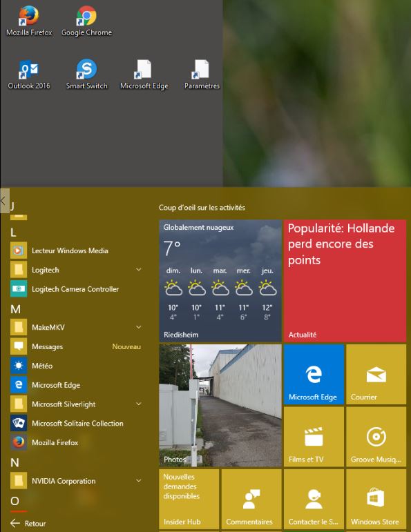
Task: Jump to letter O section header
Action: [15, 501]
